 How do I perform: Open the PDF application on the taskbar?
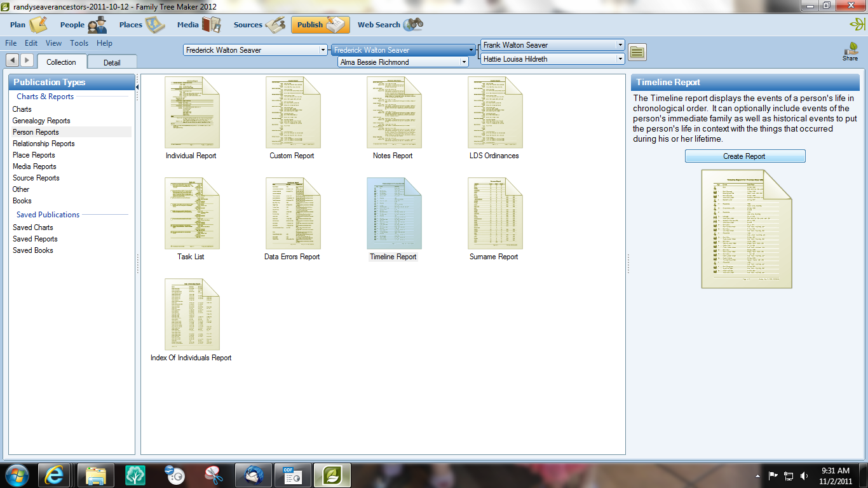(x=293, y=475)
